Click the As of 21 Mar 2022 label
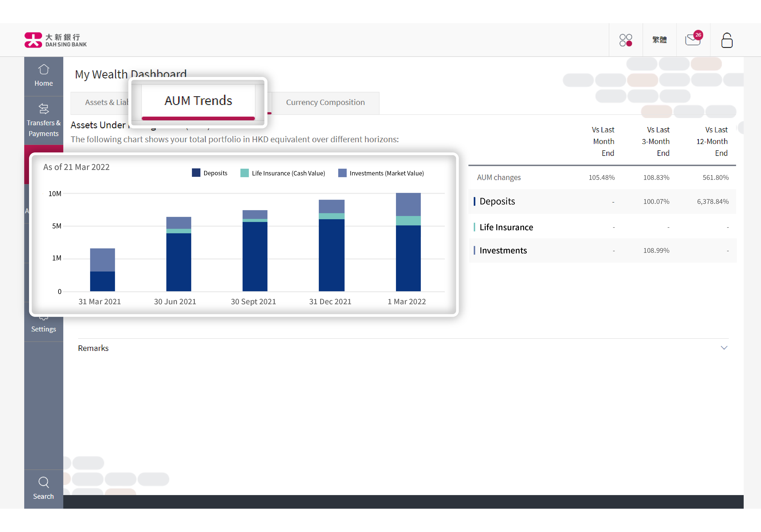761x532 pixels. coord(76,167)
